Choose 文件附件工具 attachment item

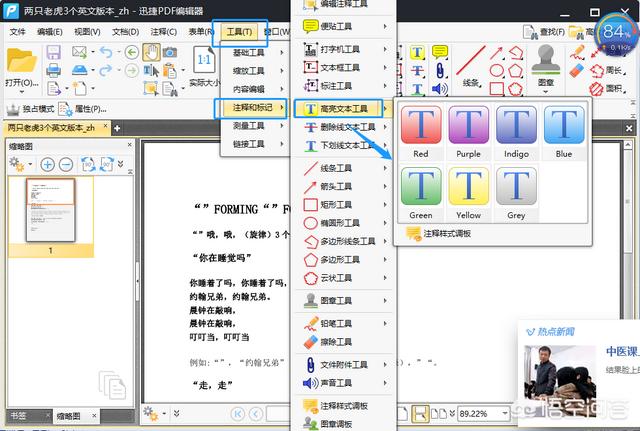pos(344,365)
